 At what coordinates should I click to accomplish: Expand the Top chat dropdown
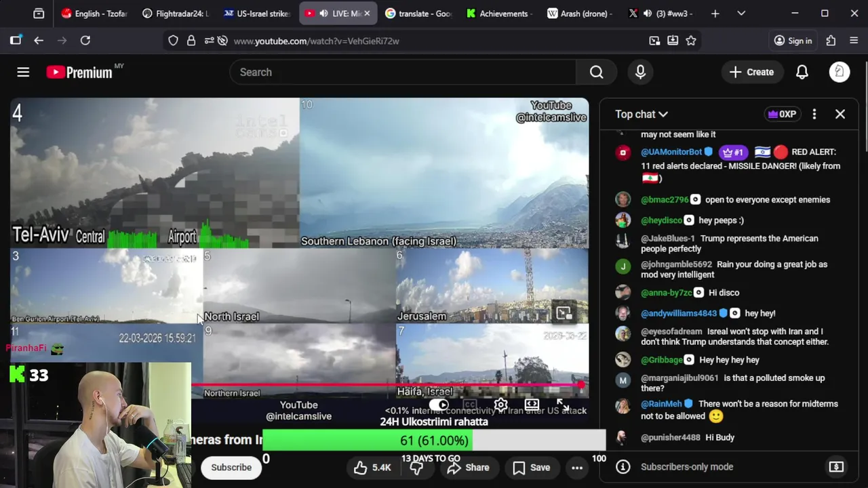coord(642,114)
